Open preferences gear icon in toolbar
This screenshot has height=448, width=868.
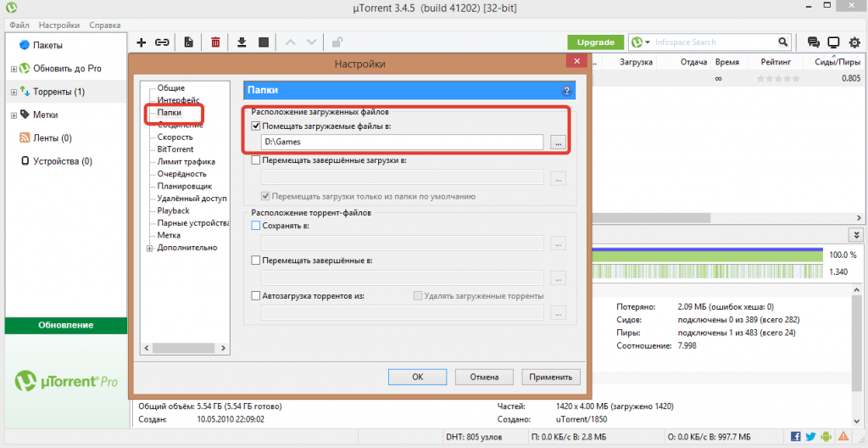point(854,42)
